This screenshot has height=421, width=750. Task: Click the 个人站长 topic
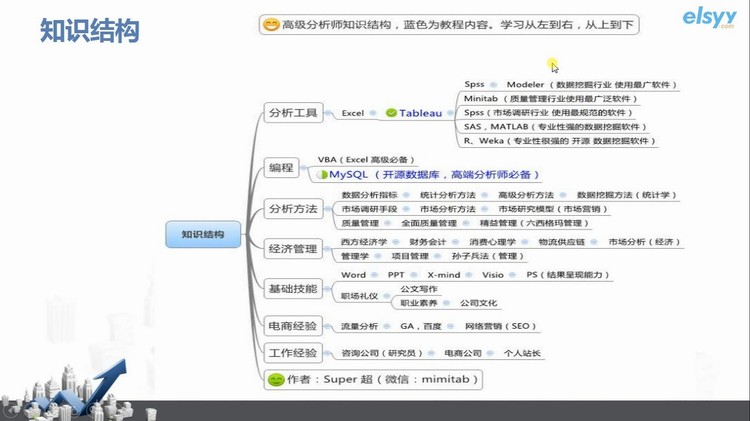click(522, 354)
